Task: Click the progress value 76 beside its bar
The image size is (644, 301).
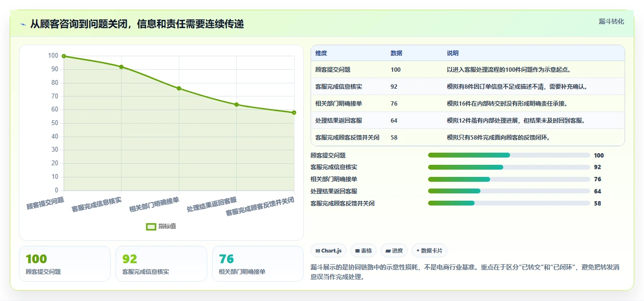Action: 597,179
